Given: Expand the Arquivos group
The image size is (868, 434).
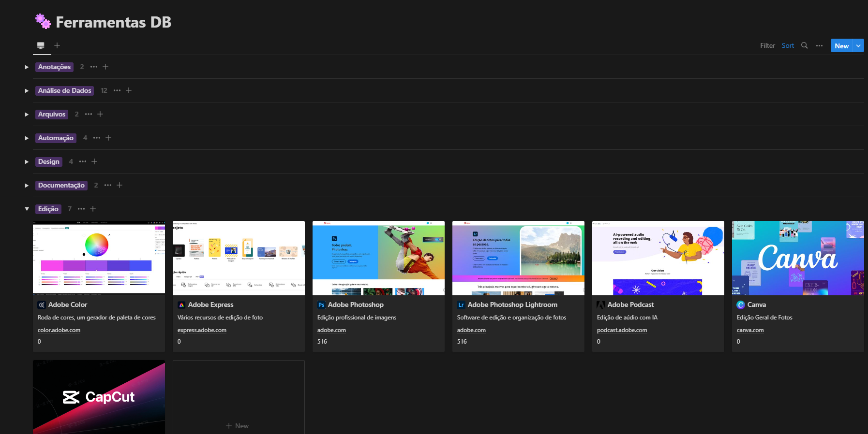Looking at the screenshot, I should tap(27, 115).
